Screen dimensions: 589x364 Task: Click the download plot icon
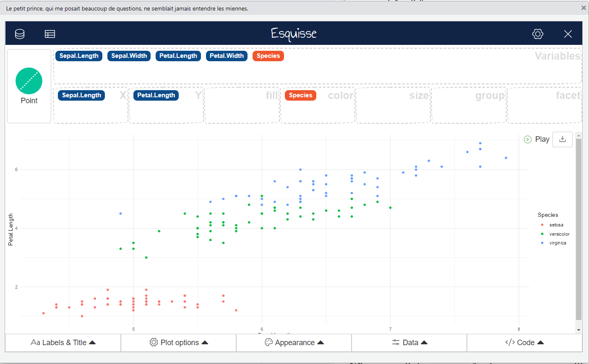[x=563, y=139]
